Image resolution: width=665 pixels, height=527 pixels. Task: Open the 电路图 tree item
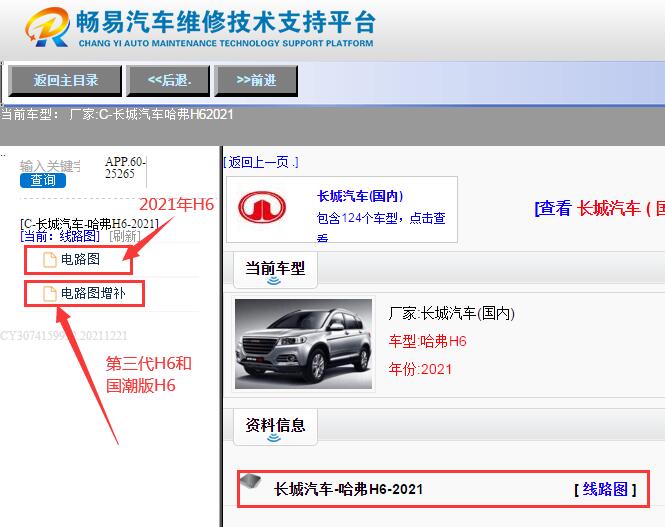click(80, 259)
